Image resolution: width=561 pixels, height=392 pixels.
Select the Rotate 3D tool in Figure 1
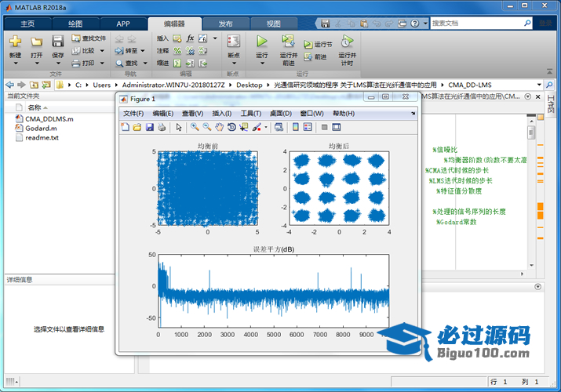point(231,127)
